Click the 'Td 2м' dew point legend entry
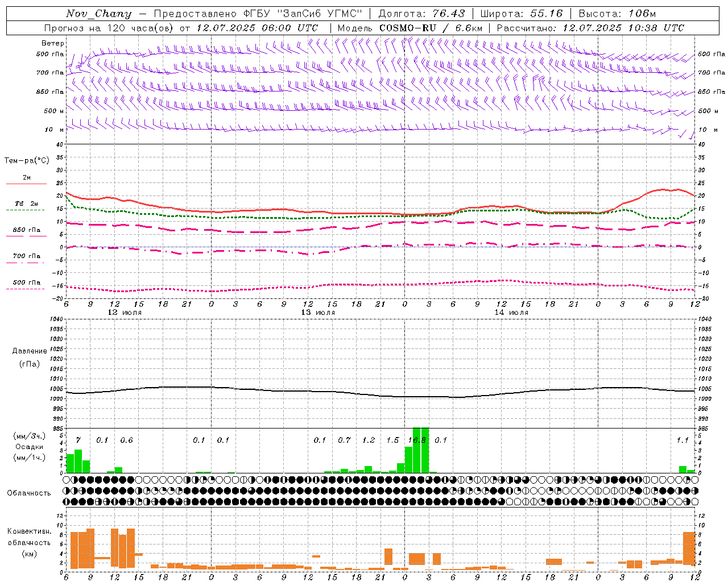Image resolution: width=728 pixels, height=582 pixels. [x=26, y=203]
